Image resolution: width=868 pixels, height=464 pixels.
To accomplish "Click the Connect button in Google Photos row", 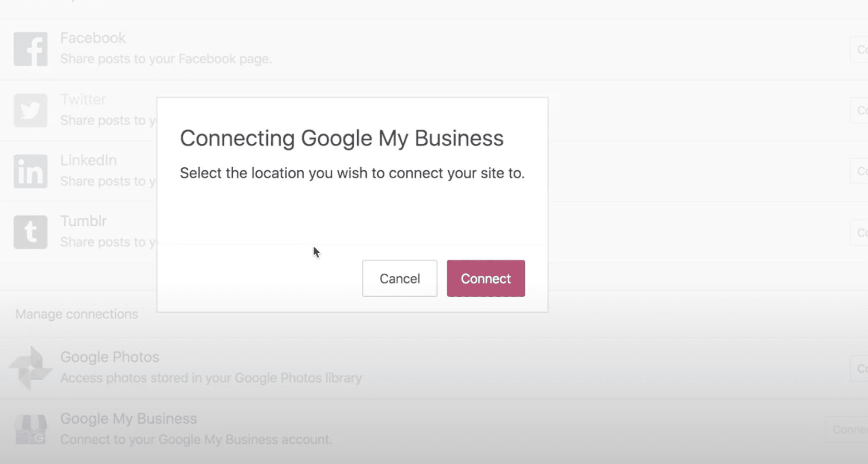I will point(859,369).
